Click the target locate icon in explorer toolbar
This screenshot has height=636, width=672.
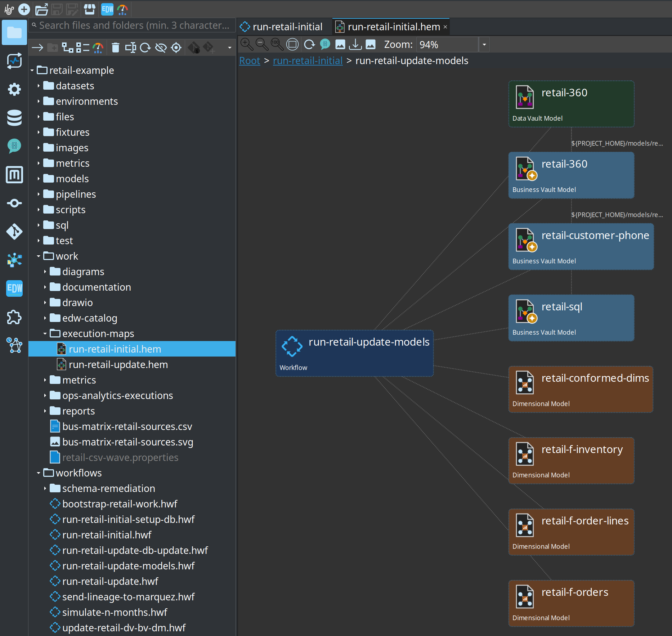[176, 48]
